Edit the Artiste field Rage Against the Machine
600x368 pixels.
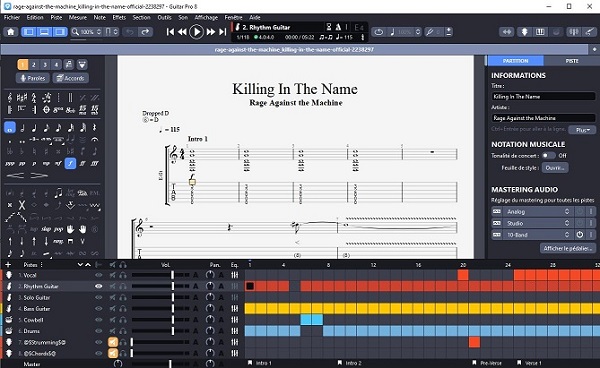543,118
